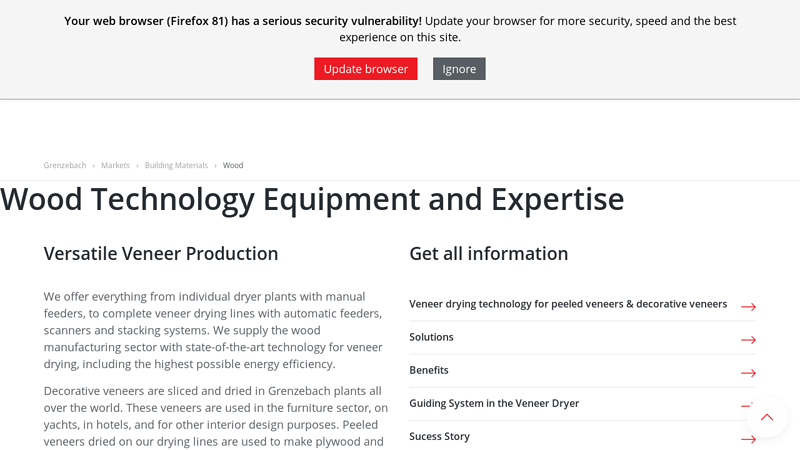Open Guiding System in the Veneer Dryer
The image size is (800, 450).
click(494, 403)
